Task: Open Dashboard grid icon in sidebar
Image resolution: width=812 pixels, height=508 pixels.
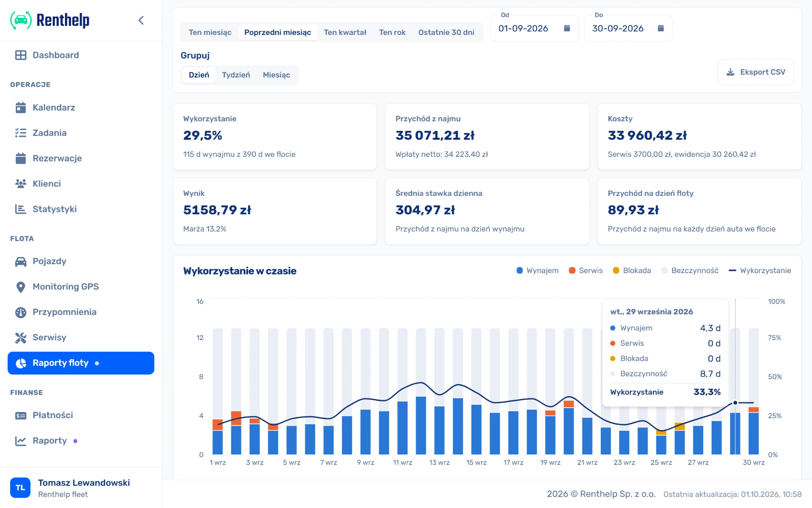Action: pos(21,55)
